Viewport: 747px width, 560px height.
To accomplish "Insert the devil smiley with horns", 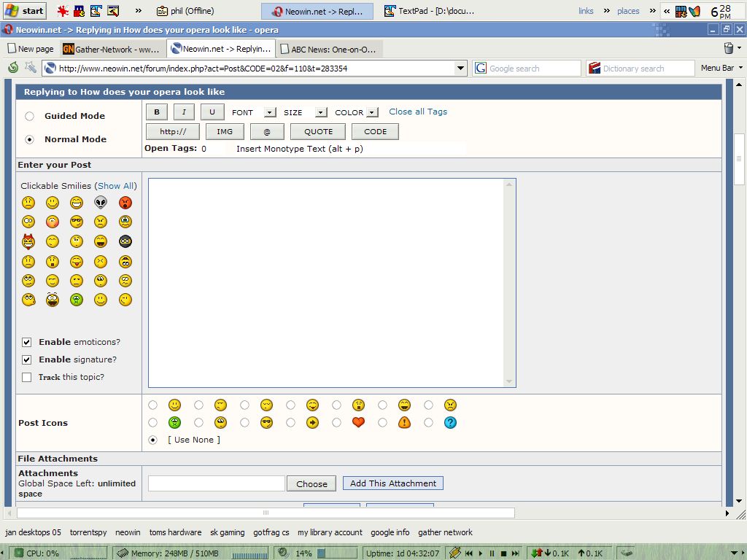I will point(28,241).
